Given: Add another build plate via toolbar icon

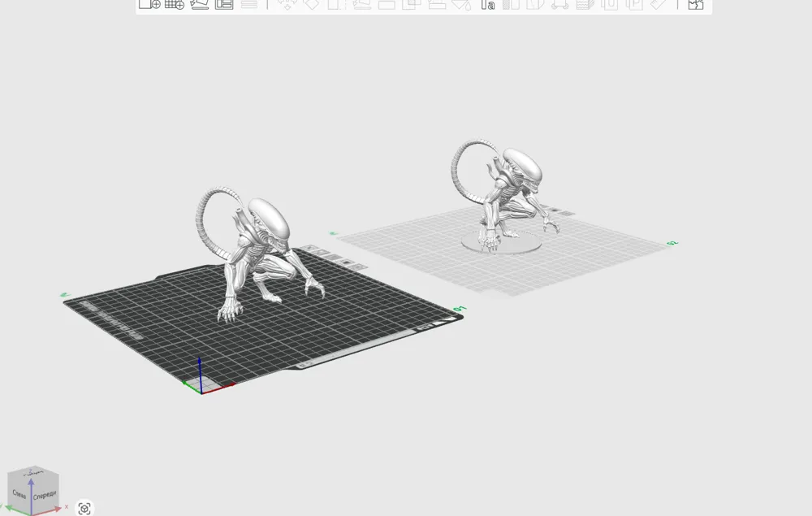Looking at the screenshot, I should click(174, 5).
